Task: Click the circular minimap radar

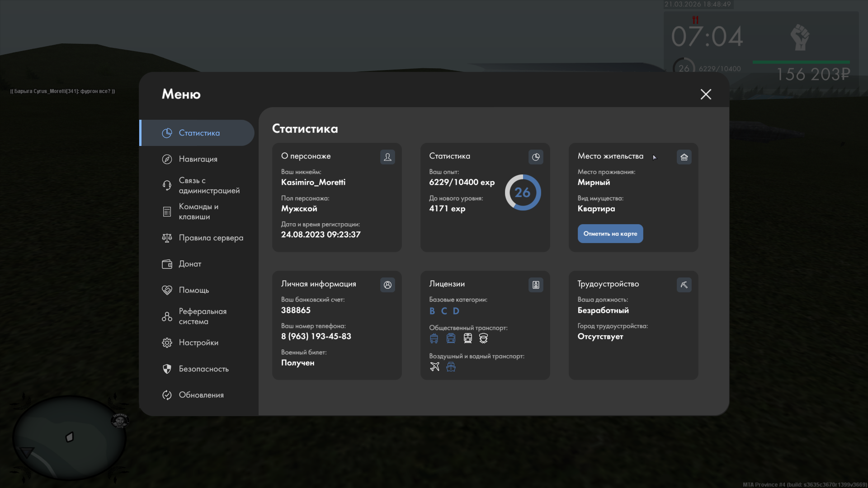Action: (x=69, y=437)
